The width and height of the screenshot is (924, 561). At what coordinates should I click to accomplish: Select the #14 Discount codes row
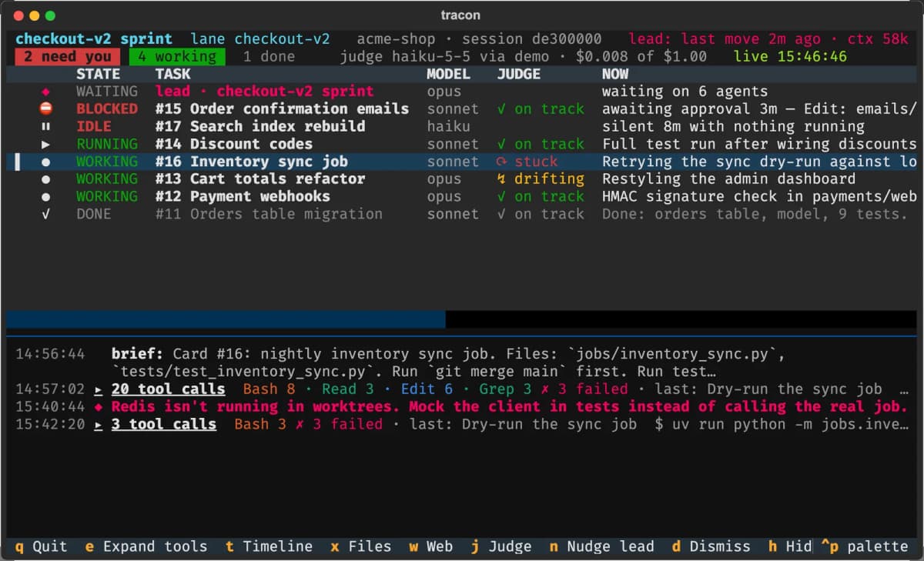coord(462,144)
